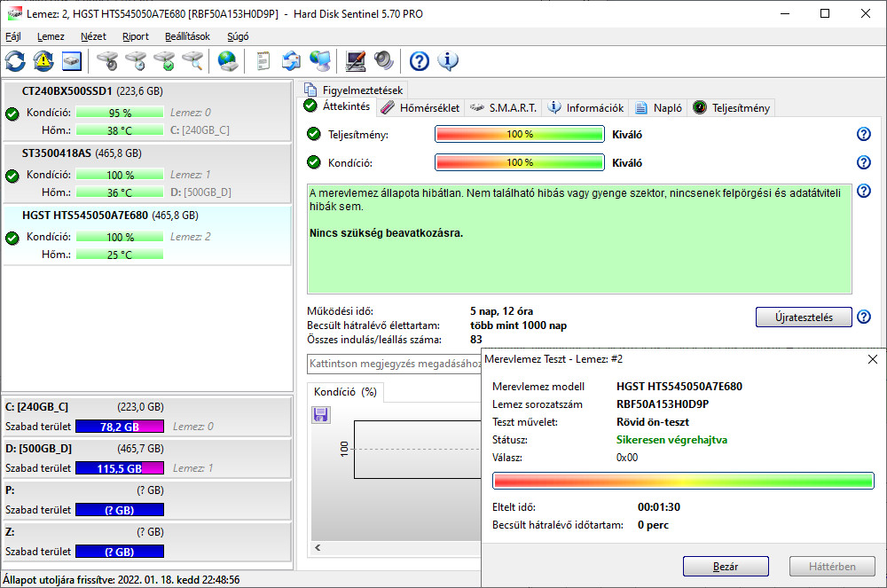Open the Nézet menu
The height and width of the screenshot is (588, 887).
click(93, 36)
